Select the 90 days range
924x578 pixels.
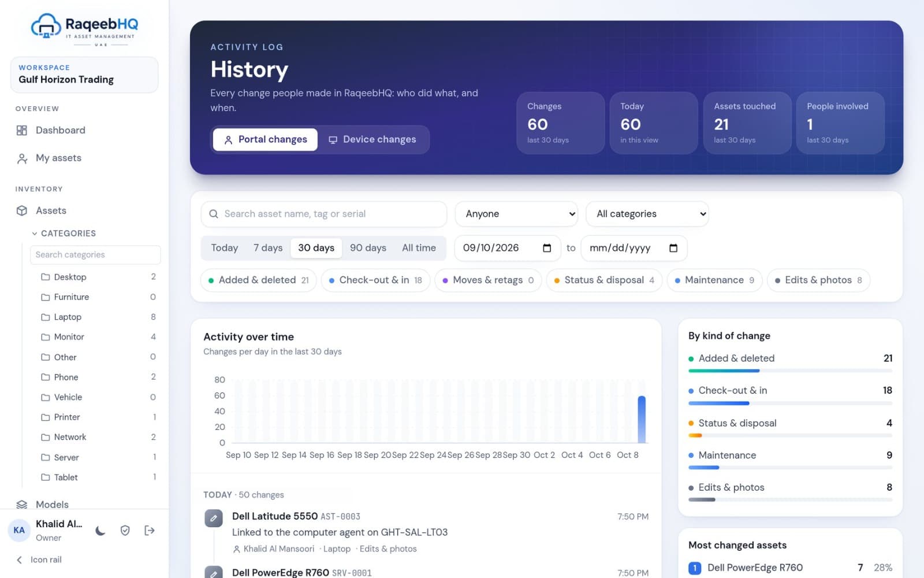[368, 248]
